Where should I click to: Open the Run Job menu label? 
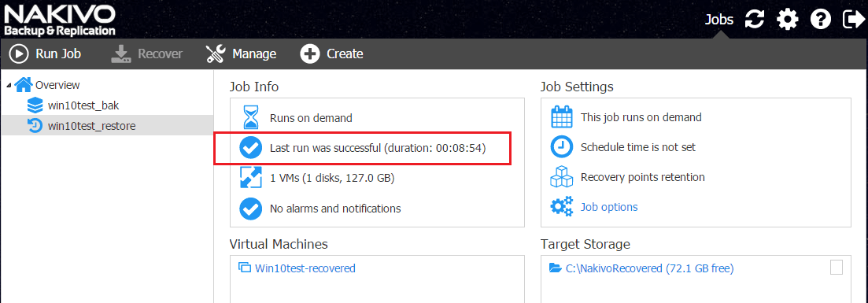58,54
